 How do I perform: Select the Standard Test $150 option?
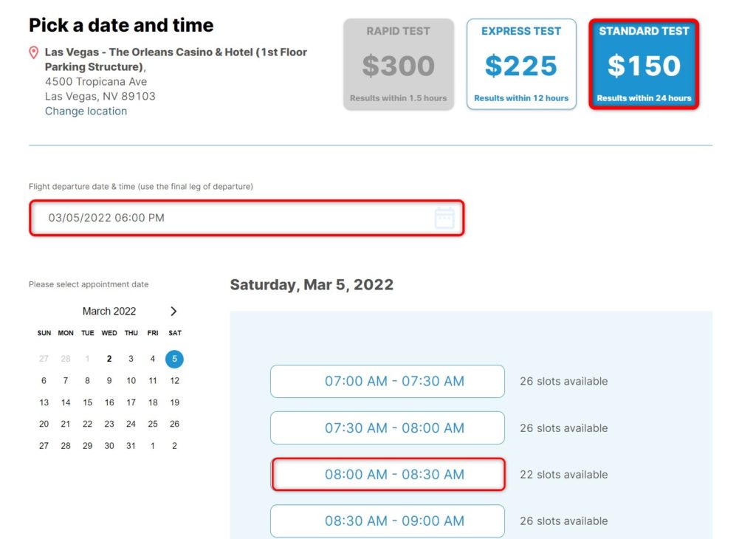pyautogui.click(x=644, y=64)
